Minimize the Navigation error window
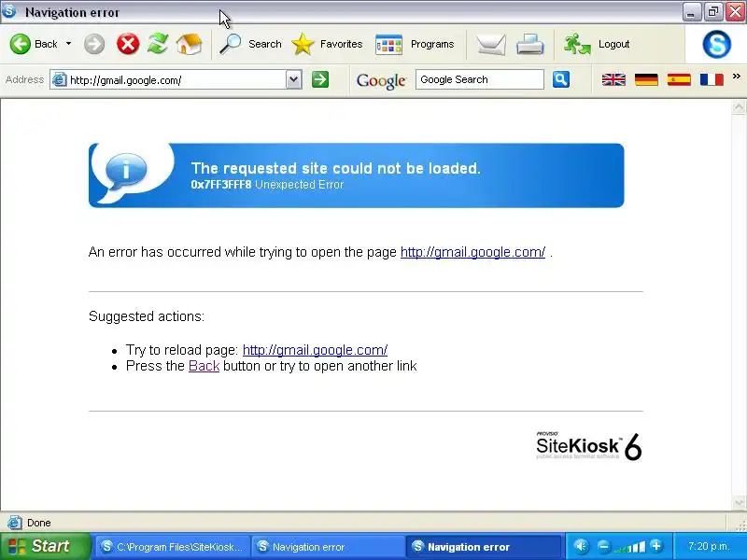 [x=691, y=12]
